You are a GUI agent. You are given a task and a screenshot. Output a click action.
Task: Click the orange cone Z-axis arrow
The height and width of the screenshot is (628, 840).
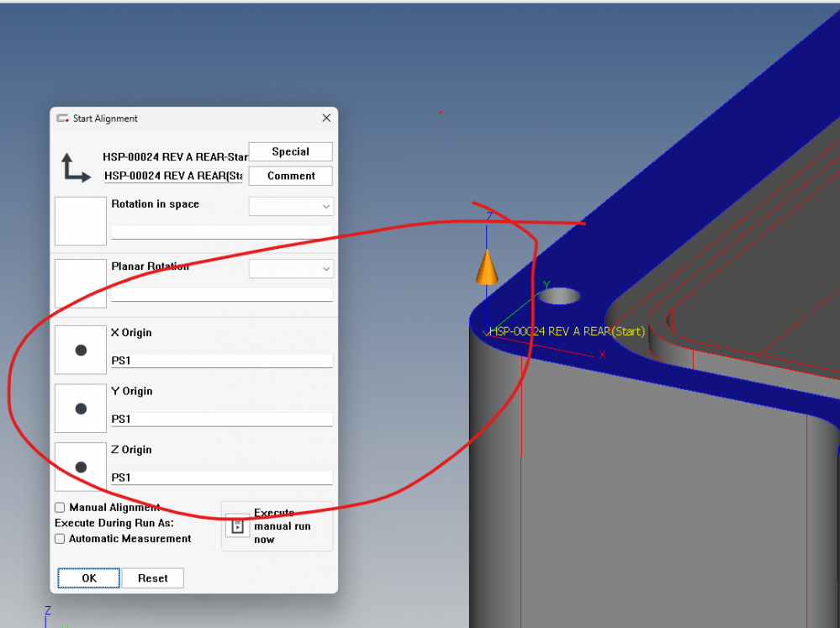click(x=487, y=267)
